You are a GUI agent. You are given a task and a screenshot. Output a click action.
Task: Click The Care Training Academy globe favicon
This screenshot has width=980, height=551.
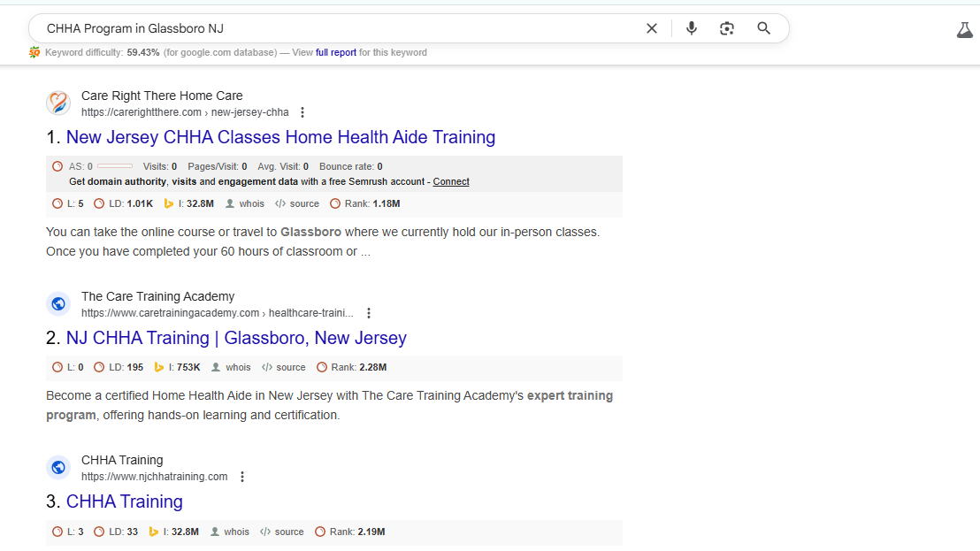pos(58,304)
